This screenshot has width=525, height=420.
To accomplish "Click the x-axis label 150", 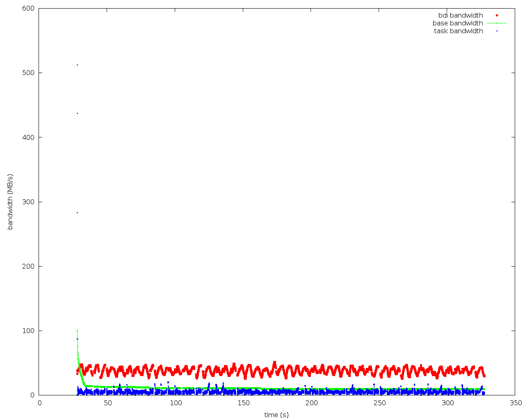I will (x=244, y=403).
